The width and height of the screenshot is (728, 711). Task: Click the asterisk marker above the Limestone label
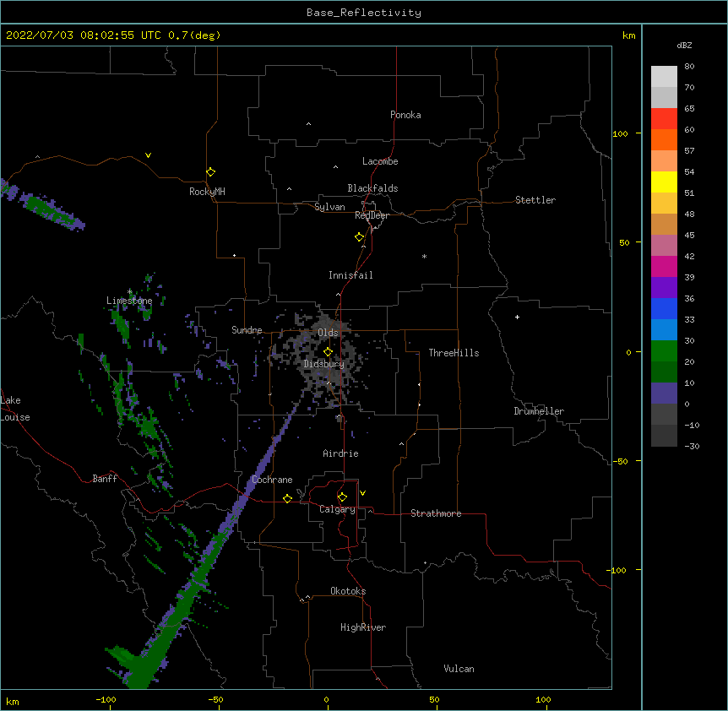pos(130,291)
